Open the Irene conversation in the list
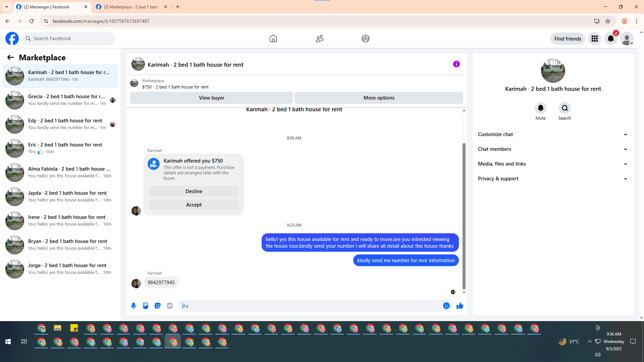The height and width of the screenshot is (362, 644). (60, 221)
